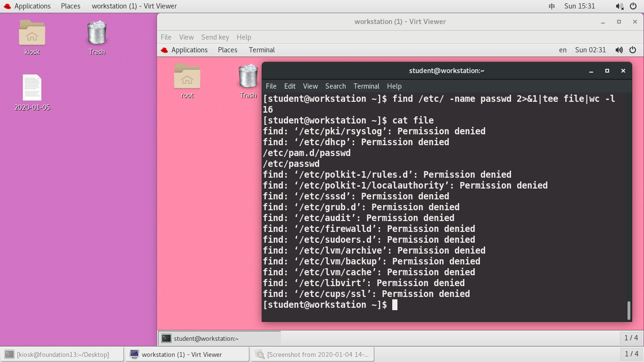
Task: Click '/etc/grub.d' permission denied line
Action: pyautogui.click(x=361, y=207)
